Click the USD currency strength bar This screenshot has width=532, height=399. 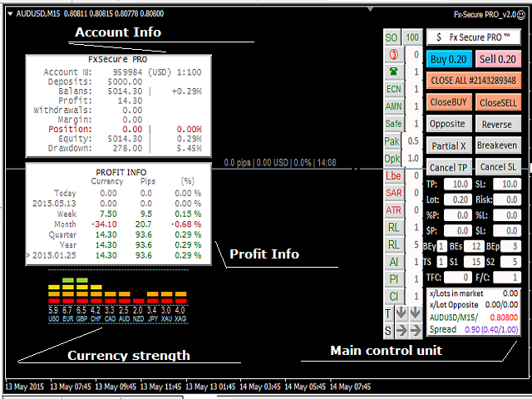coord(54,294)
